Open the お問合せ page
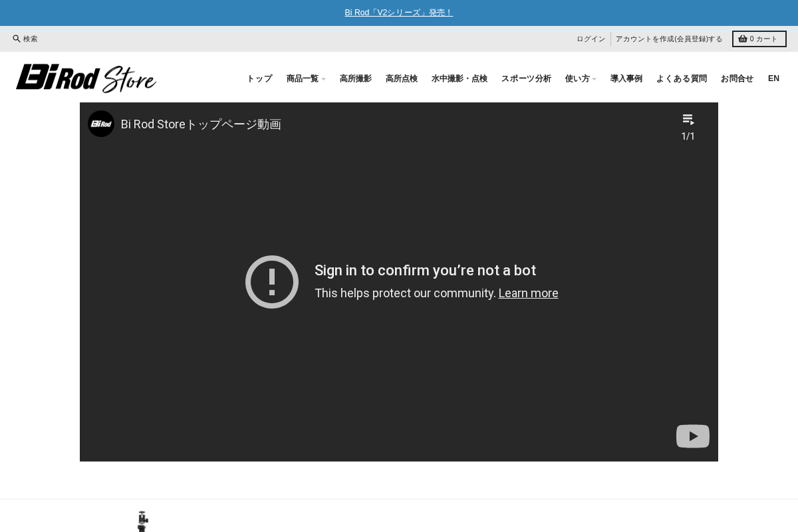Screen dimensions: 798x532 coord(737,78)
